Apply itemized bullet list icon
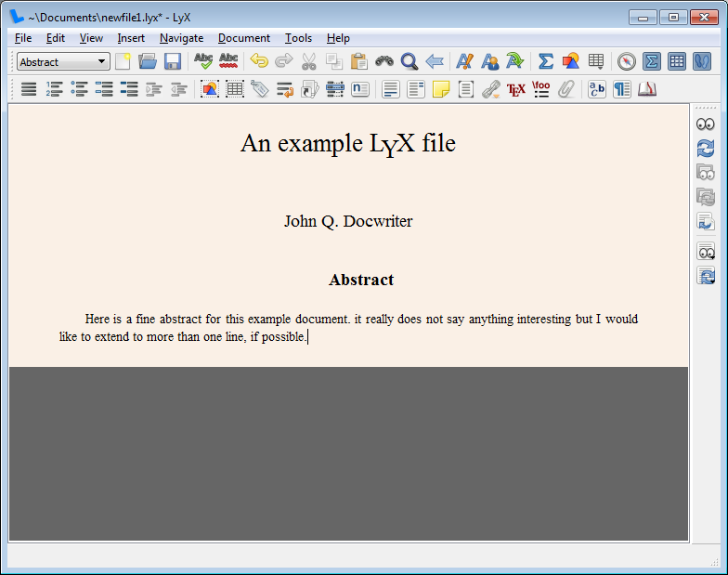This screenshot has width=728, height=575. (x=80, y=89)
